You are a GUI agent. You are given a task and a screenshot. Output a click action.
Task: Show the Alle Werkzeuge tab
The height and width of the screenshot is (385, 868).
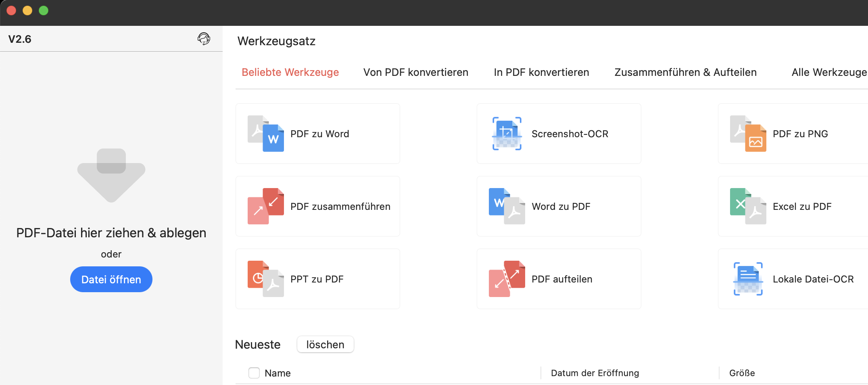[x=828, y=72]
